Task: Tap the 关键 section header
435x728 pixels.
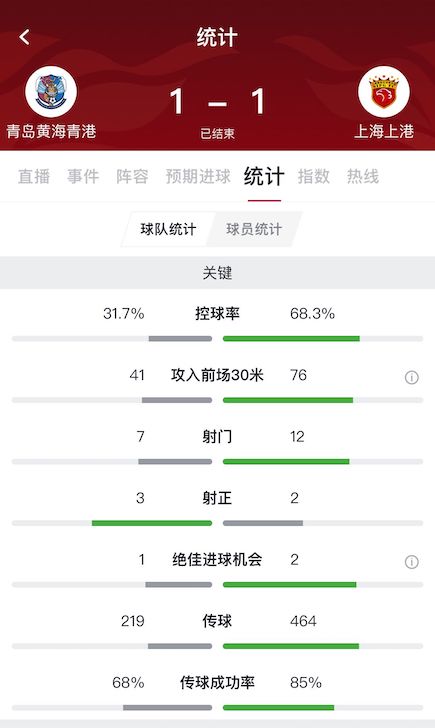Action: 217,273
